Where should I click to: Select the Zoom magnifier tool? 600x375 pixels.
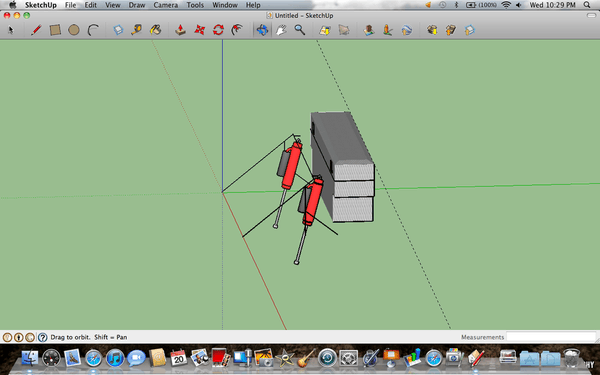coord(300,30)
